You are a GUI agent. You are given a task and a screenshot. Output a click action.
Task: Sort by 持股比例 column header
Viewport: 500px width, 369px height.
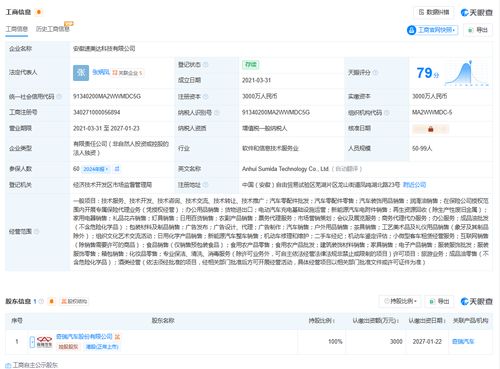click(321, 321)
